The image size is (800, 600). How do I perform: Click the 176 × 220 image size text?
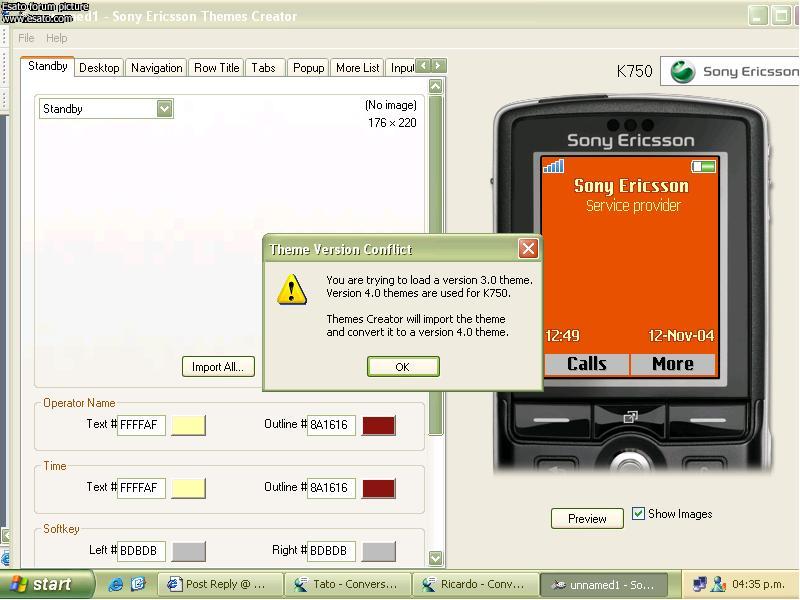point(392,123)
